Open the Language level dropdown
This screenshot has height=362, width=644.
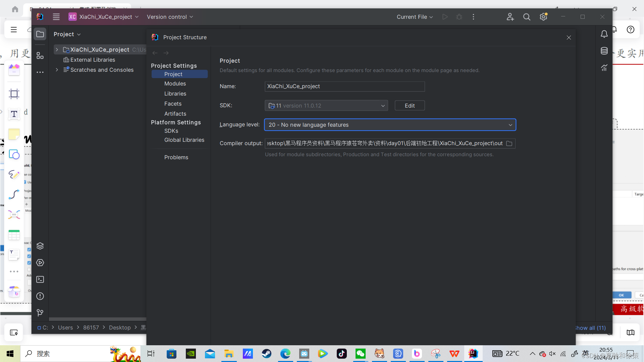pyautogui.click(x=390, y=125)
